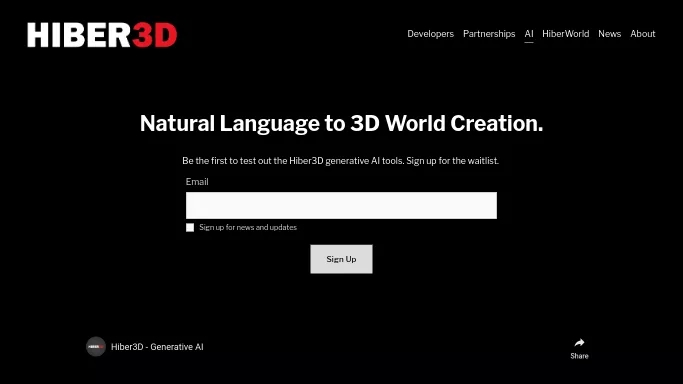This screenshot has height=384, width=683.
Task: Check Sign up for news and updates
Action: pyautogui.click(x=190, y=228)
